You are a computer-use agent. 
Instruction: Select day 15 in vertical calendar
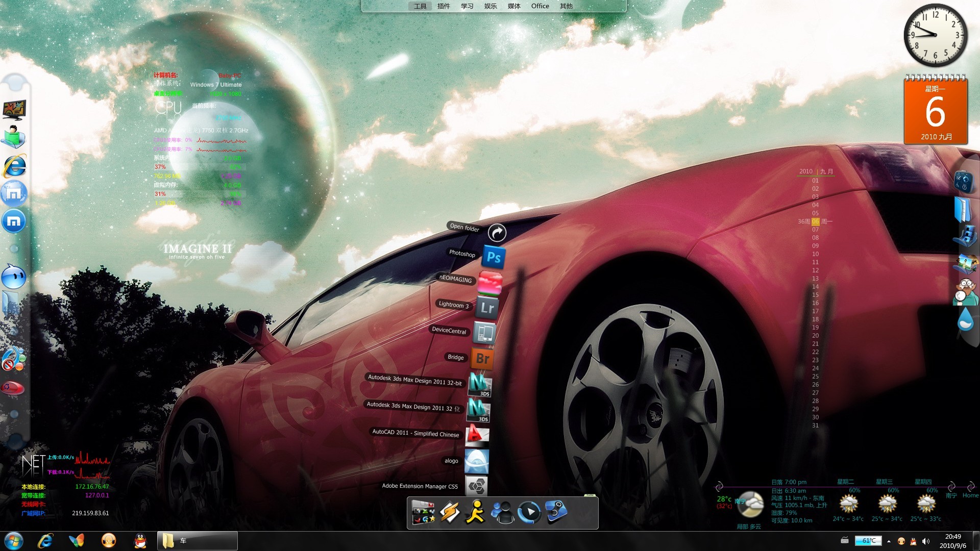(815, 295)
